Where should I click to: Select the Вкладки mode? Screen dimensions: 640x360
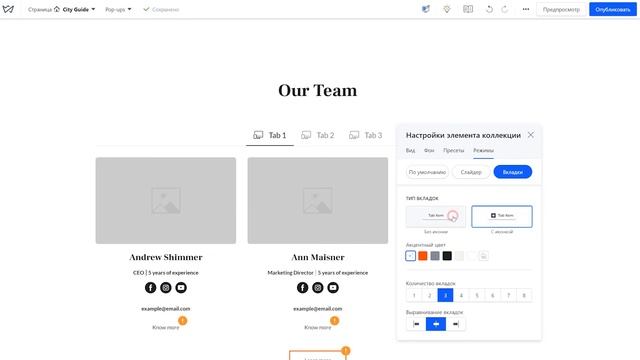[x=513, y=172]
